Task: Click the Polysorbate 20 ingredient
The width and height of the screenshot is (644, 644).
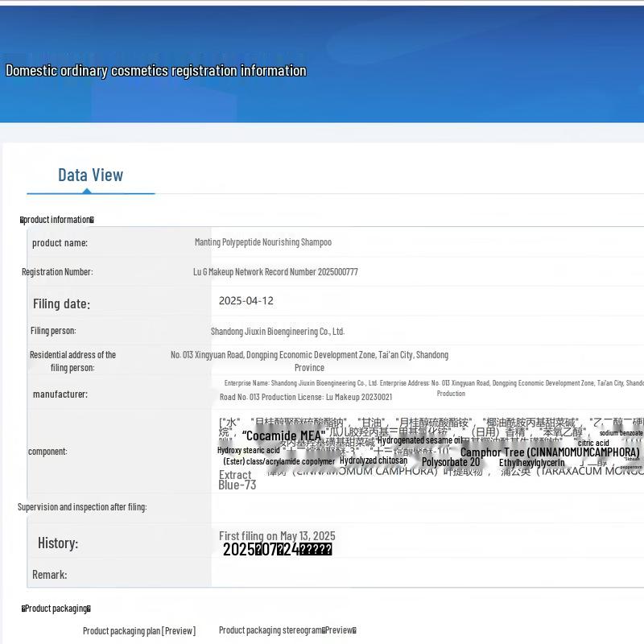Action: click(451, 462)
